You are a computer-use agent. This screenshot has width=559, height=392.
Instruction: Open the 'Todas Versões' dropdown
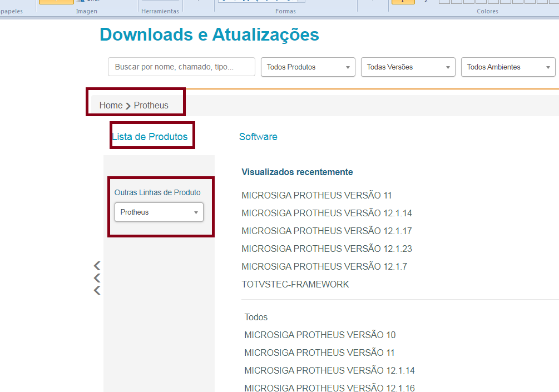[408, 67]
